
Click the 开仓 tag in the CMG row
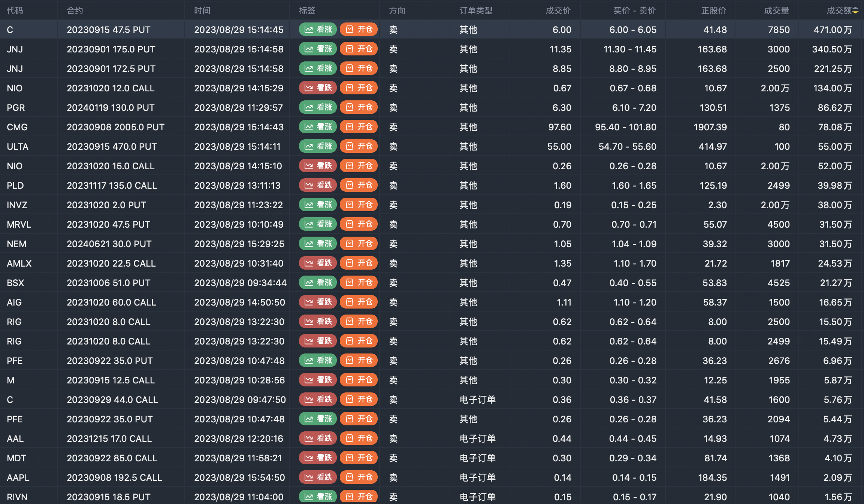click(359, 127)
